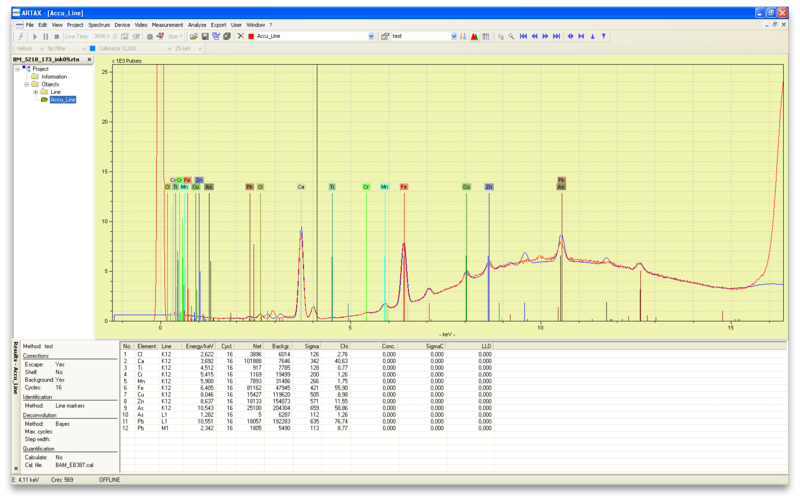Open the Helium atmosphere dropdown
The image size is (800, 501).
pos(41,48)
